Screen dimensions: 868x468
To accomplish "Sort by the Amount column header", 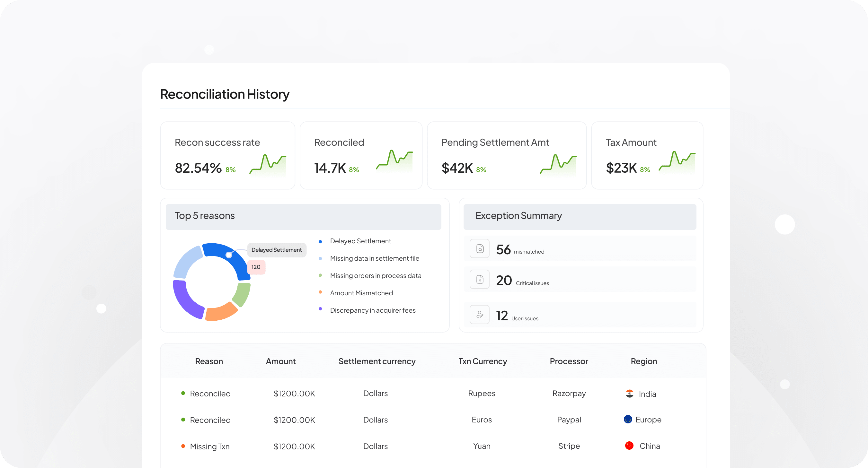I will tap(281, 361).
